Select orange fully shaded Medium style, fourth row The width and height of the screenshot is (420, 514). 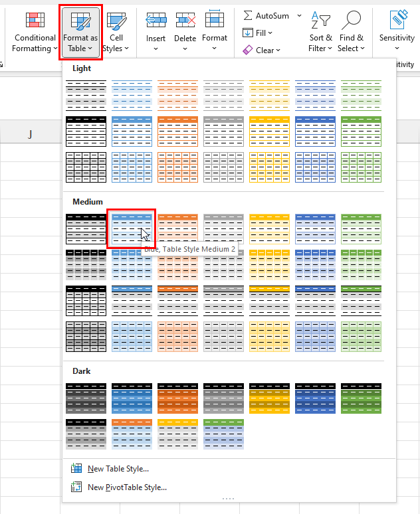[x=178, y=337]
